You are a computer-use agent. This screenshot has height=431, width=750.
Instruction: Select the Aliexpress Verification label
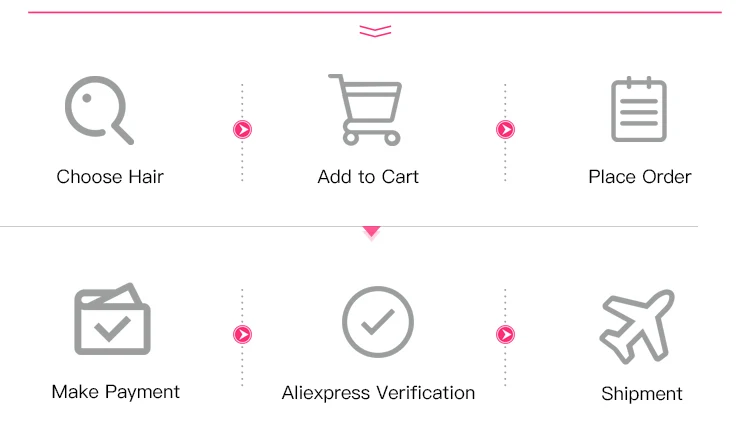[x=378, y=392]
